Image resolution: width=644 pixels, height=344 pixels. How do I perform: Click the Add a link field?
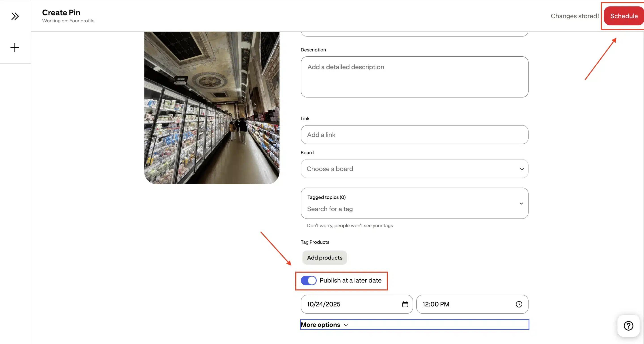point(414,135)
